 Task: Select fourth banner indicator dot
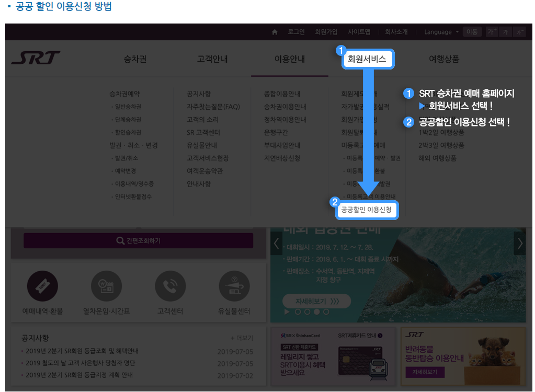pos(326,312)
